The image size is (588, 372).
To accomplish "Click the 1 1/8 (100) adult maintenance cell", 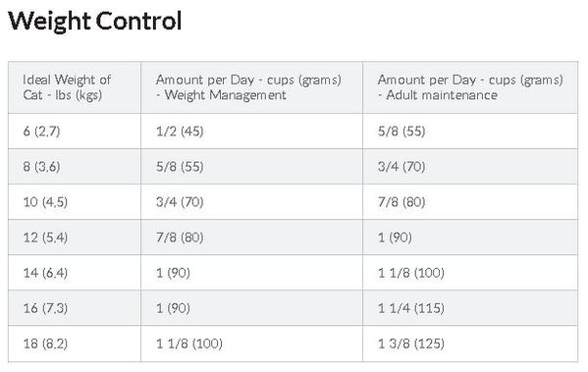I will pos(470,273).
